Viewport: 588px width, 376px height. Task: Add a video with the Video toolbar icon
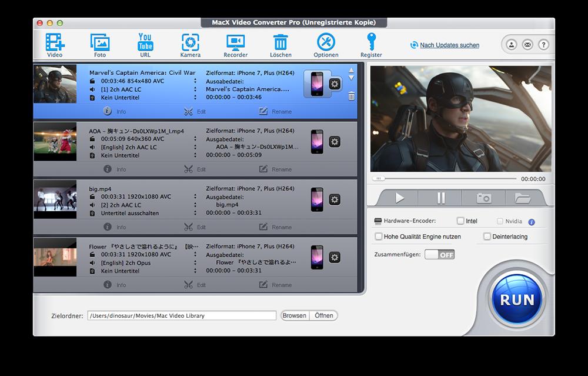coord(55,45)
